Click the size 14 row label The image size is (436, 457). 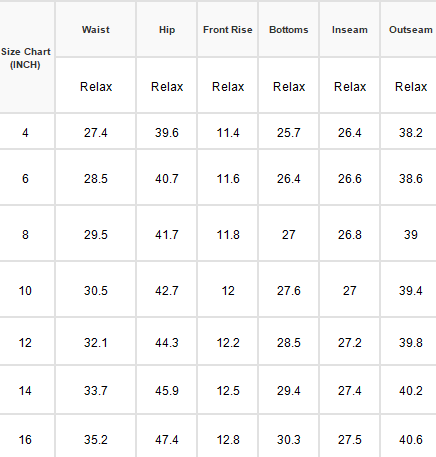pyautogui.click(x=25, y=391)
